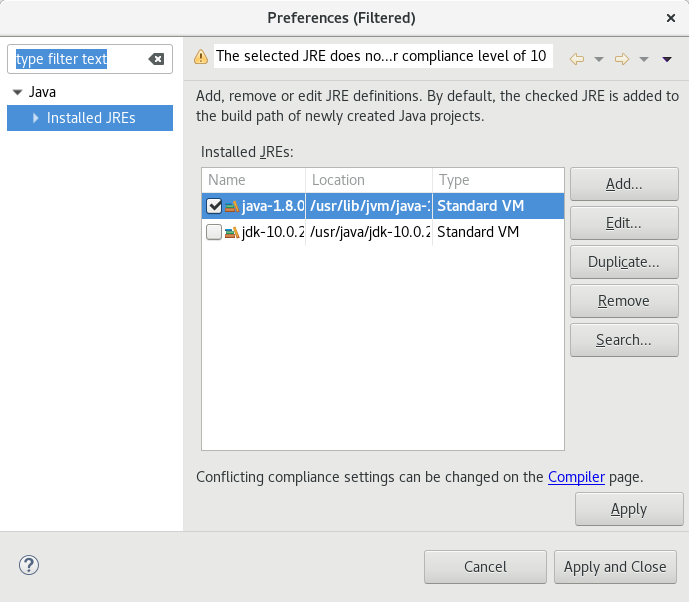Open the Compiler page link
Screen dimensions: 689x602
pos(576,477)
